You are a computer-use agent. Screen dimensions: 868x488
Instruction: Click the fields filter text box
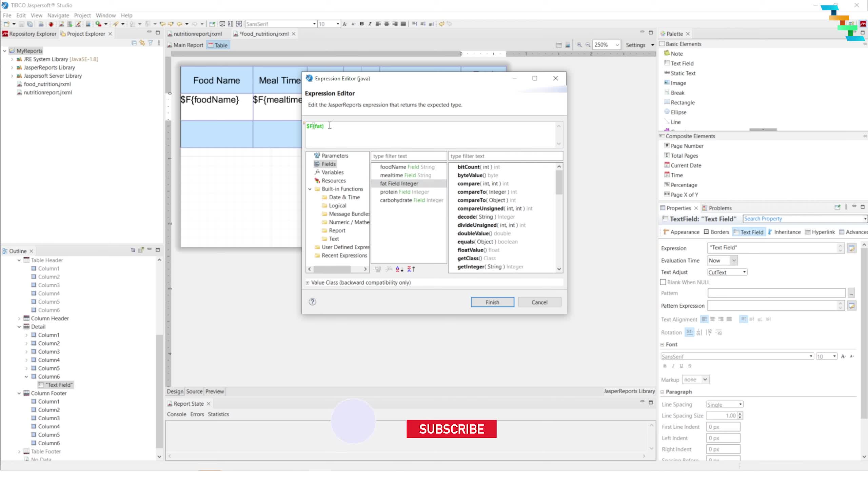click(409, 156)
